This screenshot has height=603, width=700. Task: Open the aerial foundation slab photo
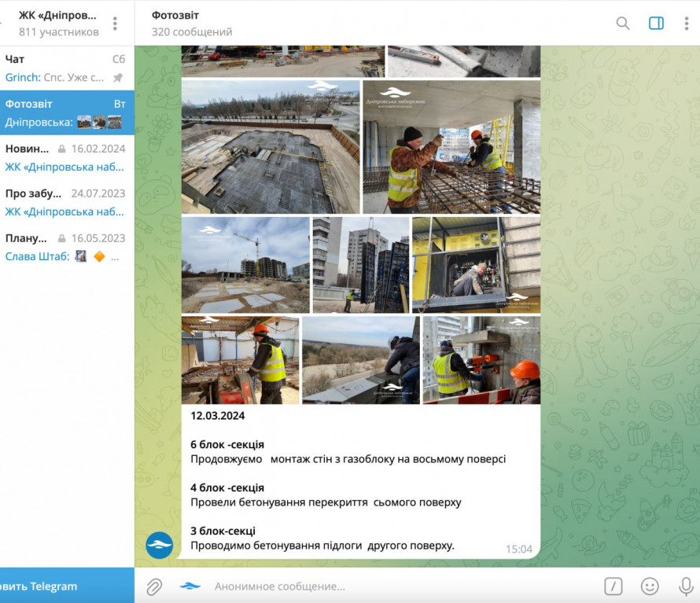(271, 147)
